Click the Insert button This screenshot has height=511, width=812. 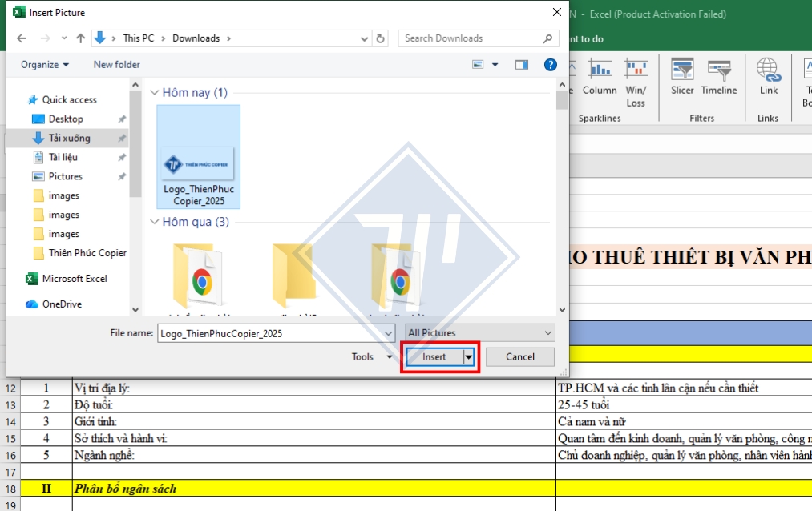click(x=433, y=356)
